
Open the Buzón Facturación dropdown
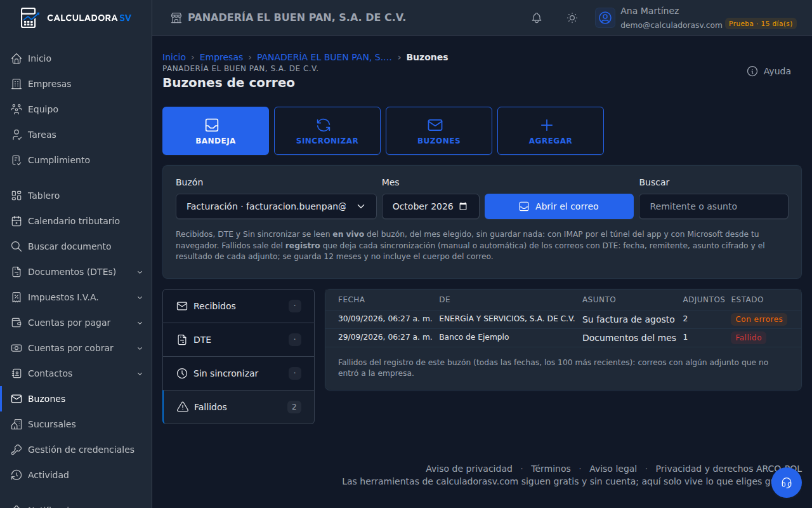pos(276,206)
